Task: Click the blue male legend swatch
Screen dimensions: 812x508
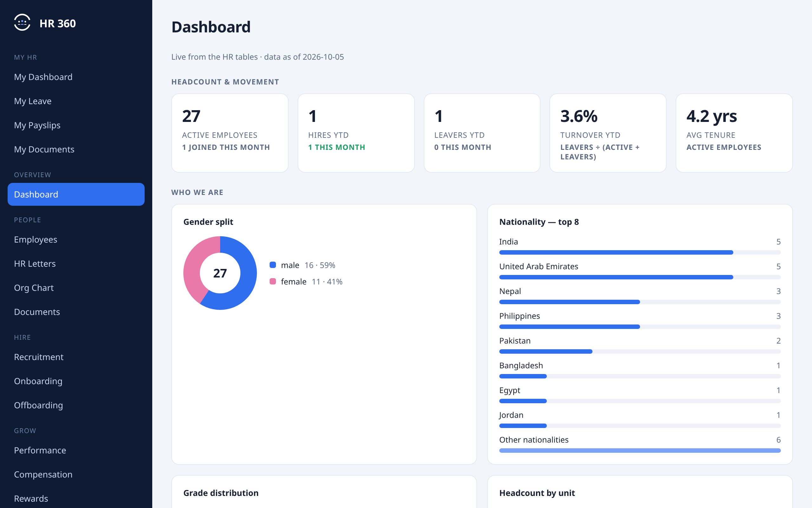Action: 273,265
